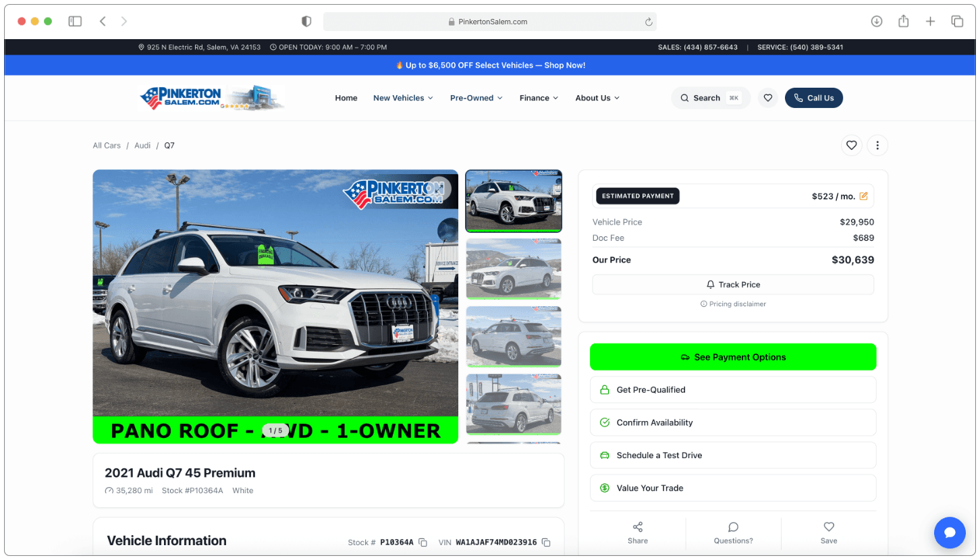
Task: Click Confirm Availability button
Action: tap(733, 422)
